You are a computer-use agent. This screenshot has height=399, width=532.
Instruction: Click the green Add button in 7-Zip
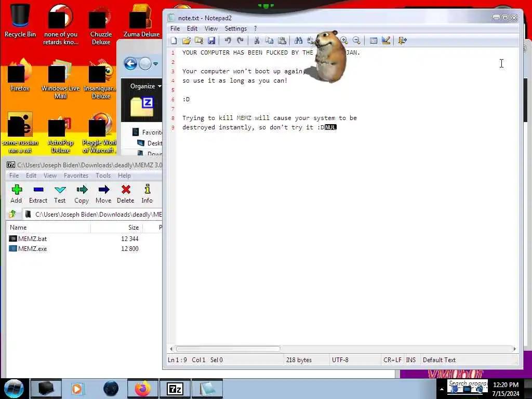16,194
